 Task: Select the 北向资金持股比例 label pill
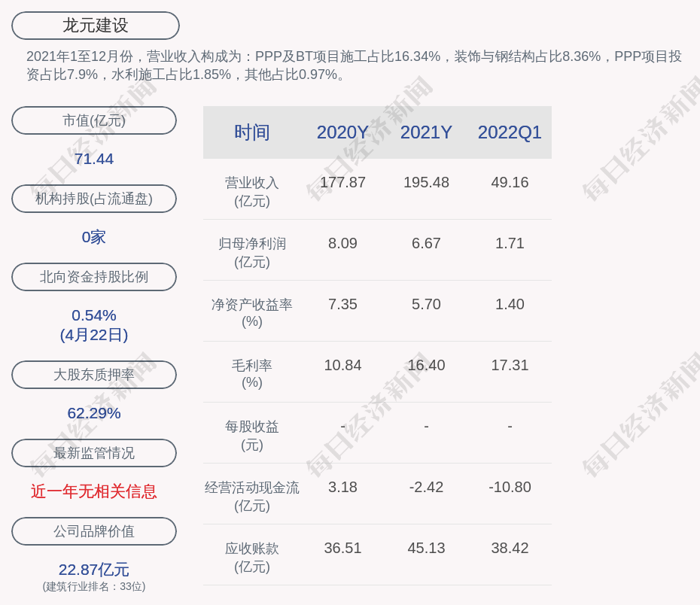coord(94,277)
